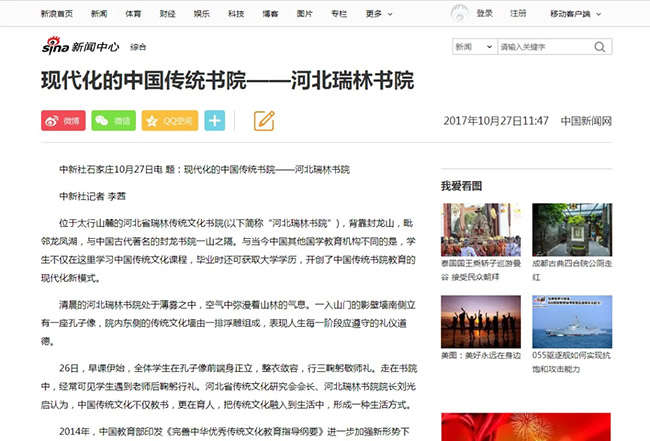Expand the 更多 dropdown in top navigation
The height and width of the screenshot is (441, 650).
377,14
